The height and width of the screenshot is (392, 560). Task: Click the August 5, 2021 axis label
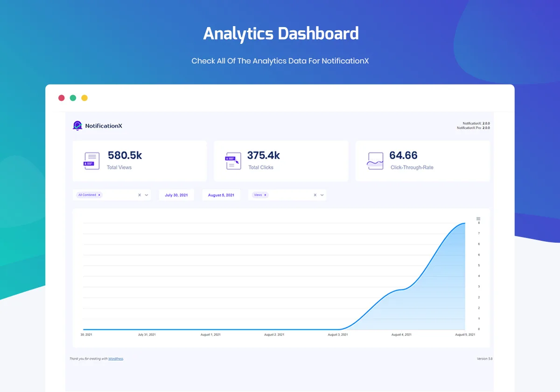point(465,335)
